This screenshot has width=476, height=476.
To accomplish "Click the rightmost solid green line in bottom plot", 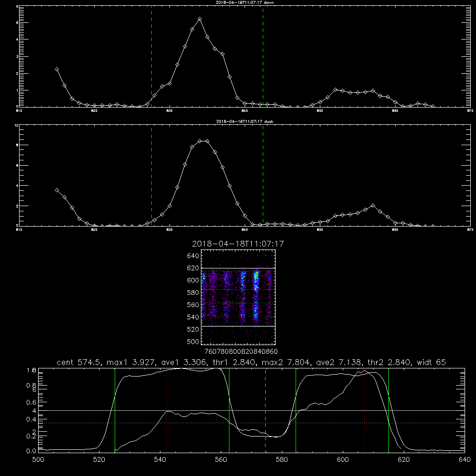I will click(388, 410).
